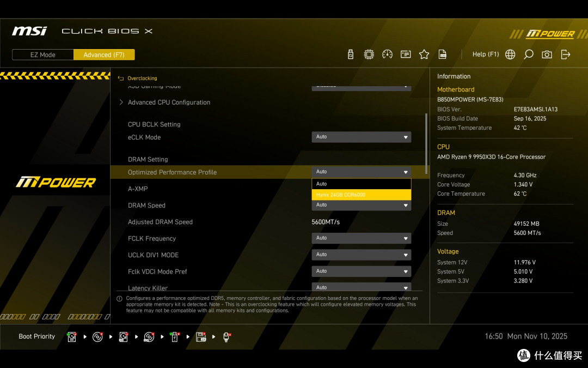Click the Adjusted DRAM Speed 5600MT/s value
This screenshot has height=368, width=588.
(x=326, y=222)
